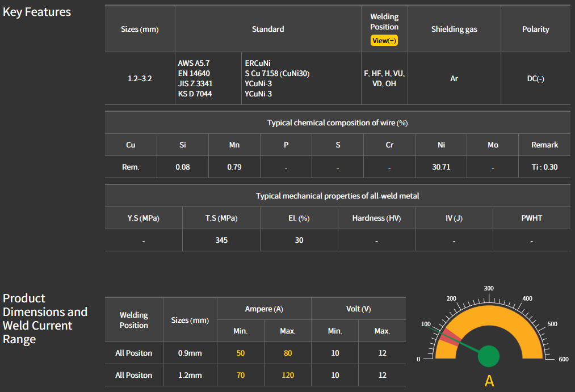Image resolution: width=575 pixels, height=392 pixels.
Task: Click the Product Dimensions and Weld Current Range heading
Action: 45,319
